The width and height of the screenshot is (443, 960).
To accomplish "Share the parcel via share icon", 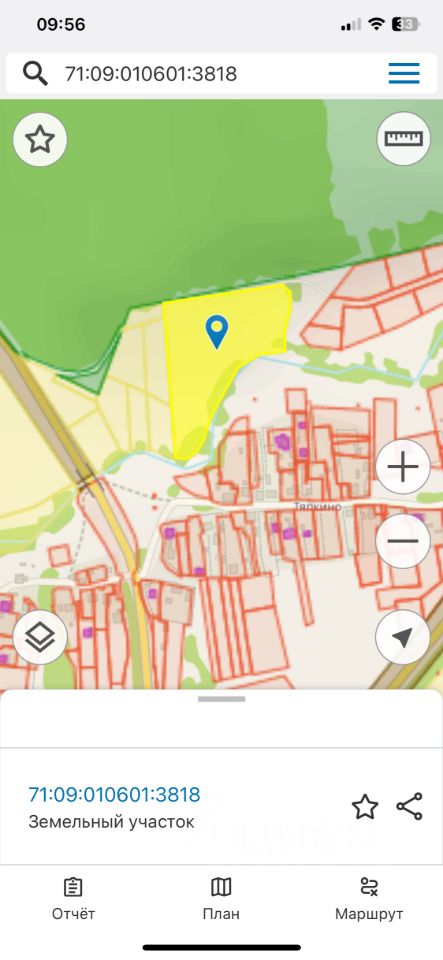I will pos(409,806).
